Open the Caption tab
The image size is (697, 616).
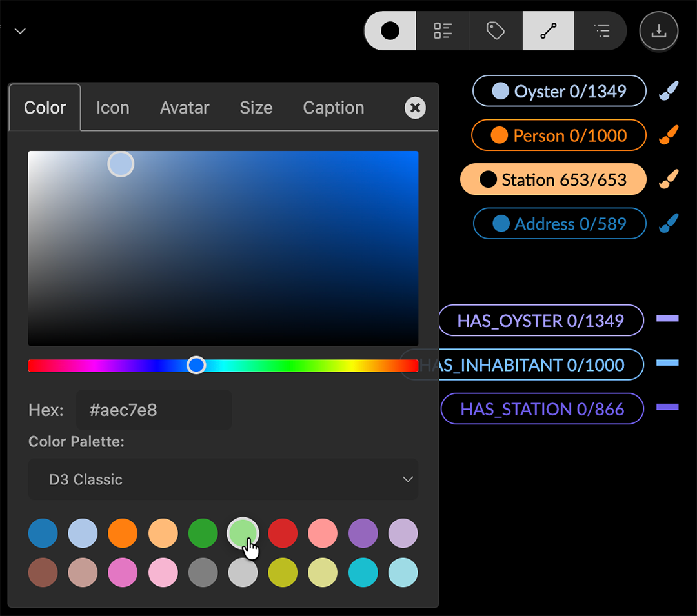tap(334, 108)
